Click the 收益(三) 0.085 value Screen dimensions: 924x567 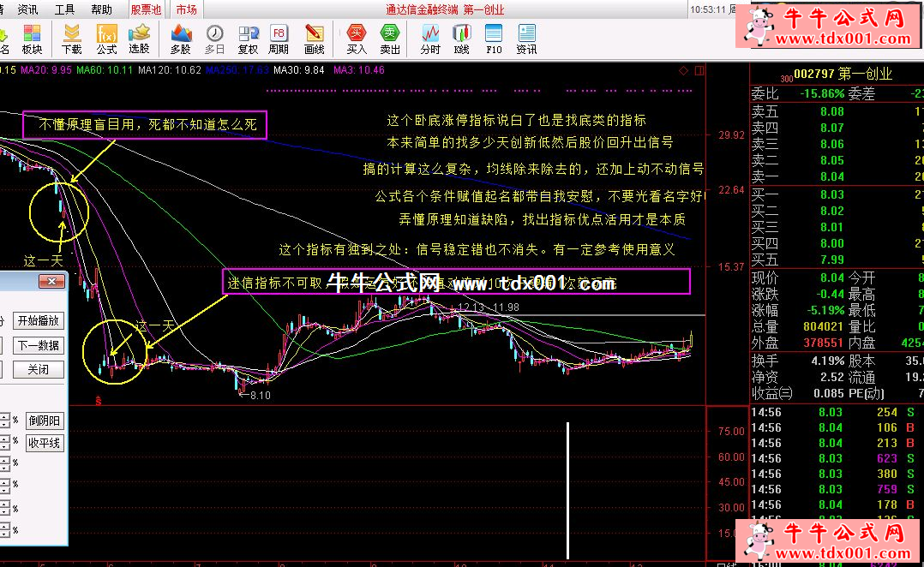827,393
